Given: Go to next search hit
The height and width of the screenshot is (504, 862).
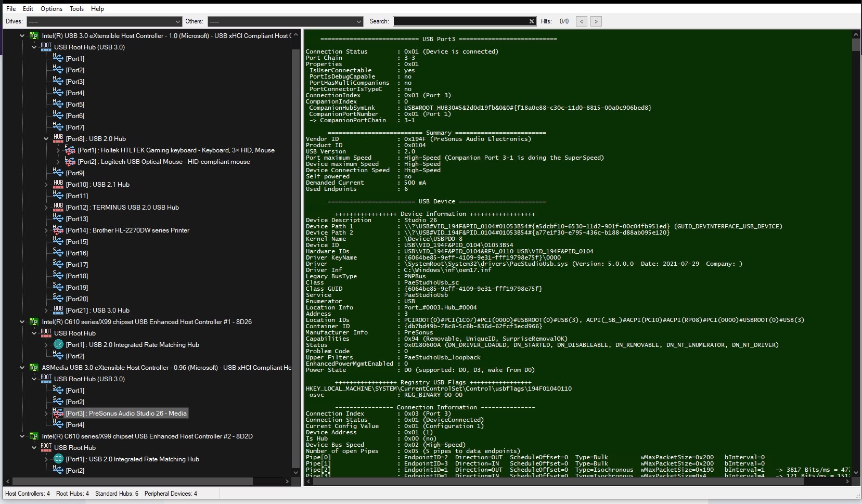Looking at the screenshot, I should click(x=596, y=21).
